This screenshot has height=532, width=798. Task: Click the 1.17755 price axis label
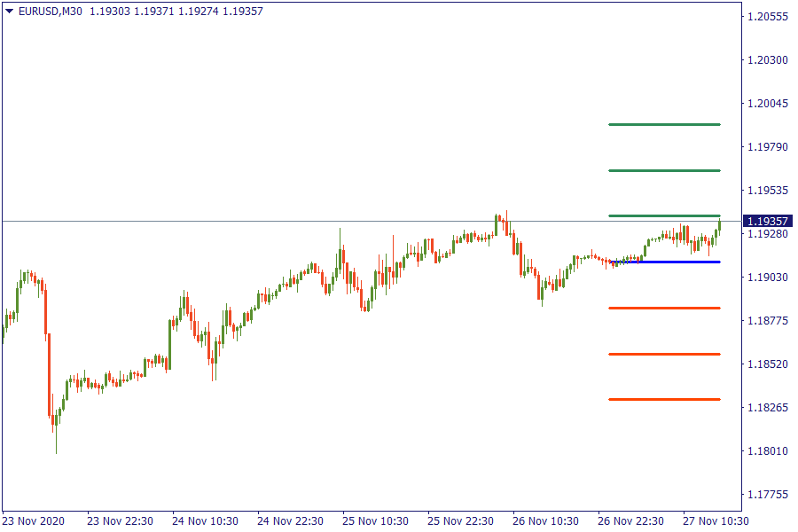click(x=768, y=494)
